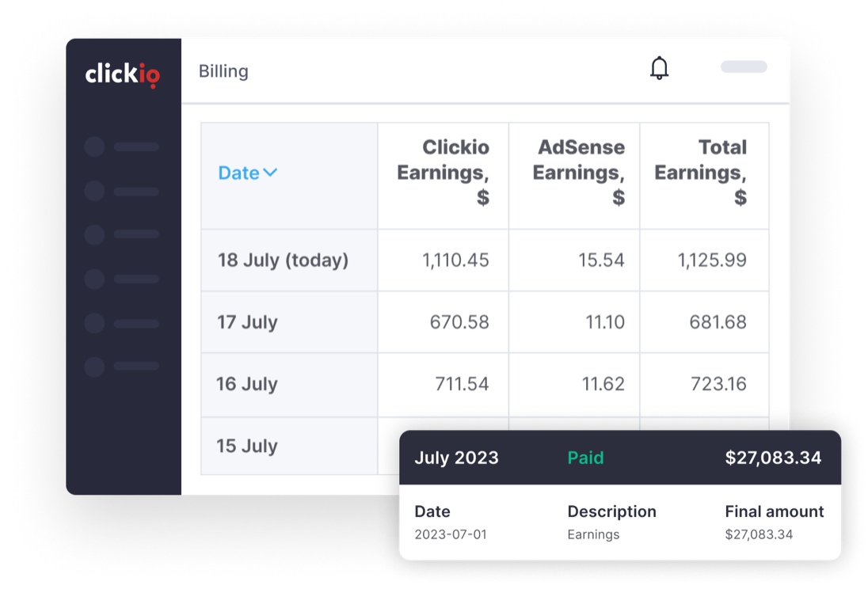This screenshot has width=868, height=589.
Task: Click the Clickio earnings value 1,110.45
Action: [455, 260]
